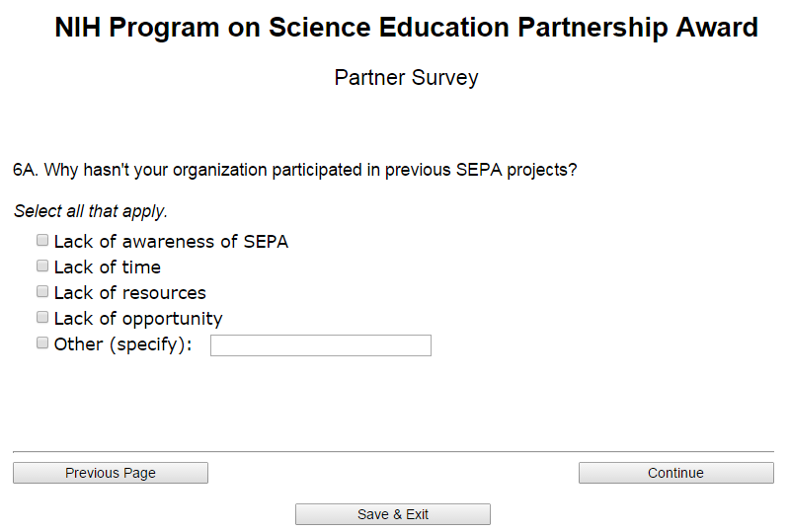Click the "Lack of awareness of SEPA" label text
This screenshot has height=532, width=790.
tap(171, 242)
